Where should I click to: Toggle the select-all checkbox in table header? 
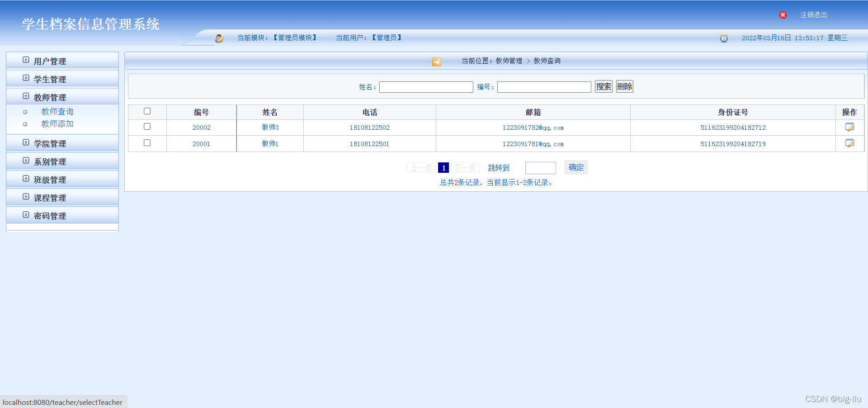(147, 111)
